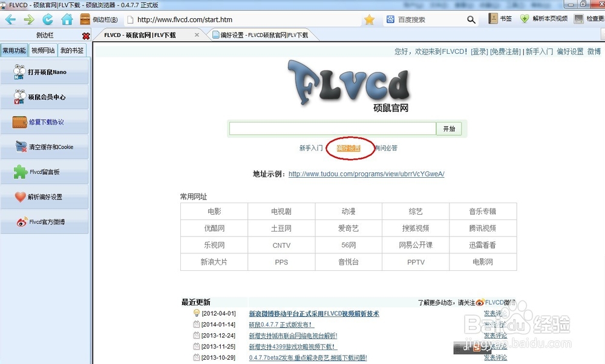The width and height of the screenshot is (605, 364).
Task: Click the magnifier search icon
Action: 471,19
